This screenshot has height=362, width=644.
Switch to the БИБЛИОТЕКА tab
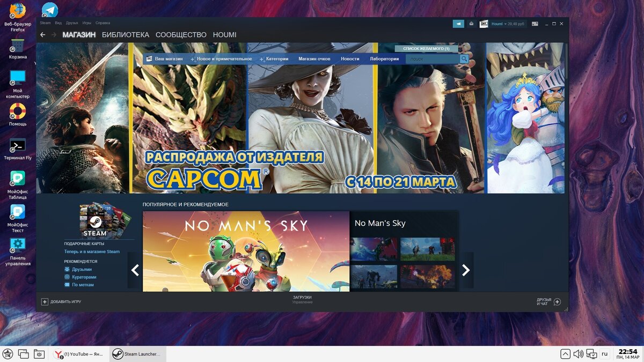tap(126, 35)
